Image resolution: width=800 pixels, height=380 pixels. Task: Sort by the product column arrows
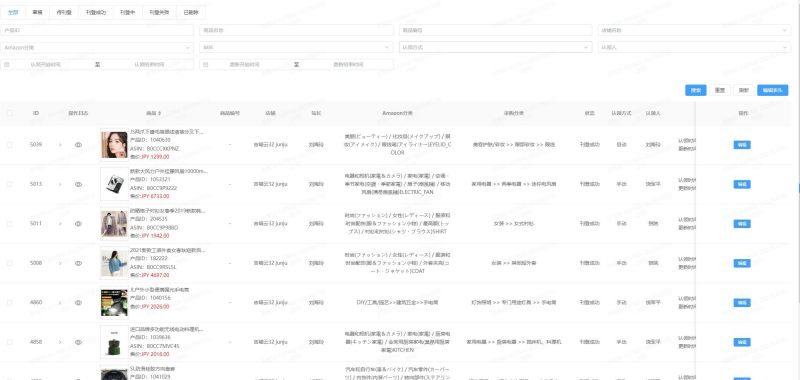160,113
